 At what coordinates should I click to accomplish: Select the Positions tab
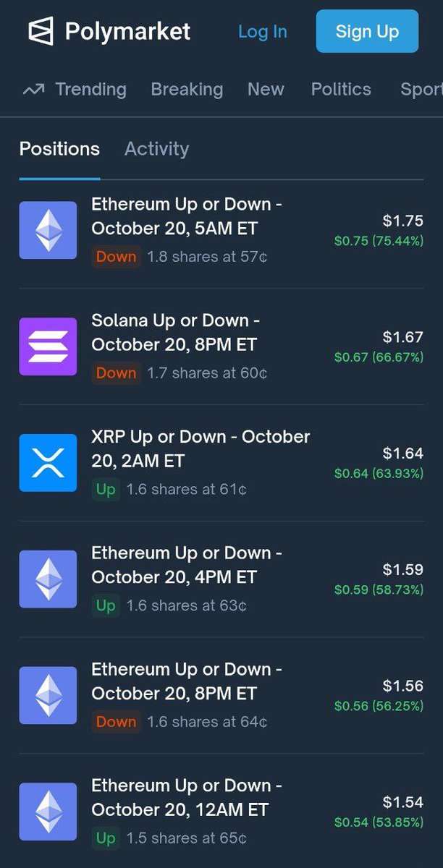[59, 149]
